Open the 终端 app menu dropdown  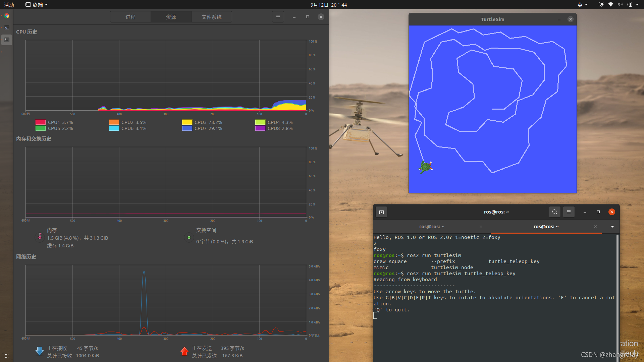tap(37, 5)
